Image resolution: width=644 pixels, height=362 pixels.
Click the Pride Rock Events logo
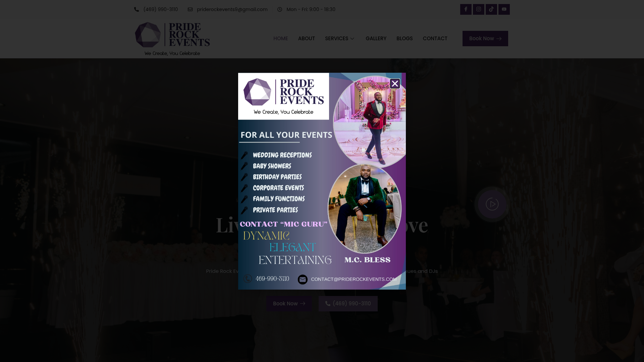[172, 38]
